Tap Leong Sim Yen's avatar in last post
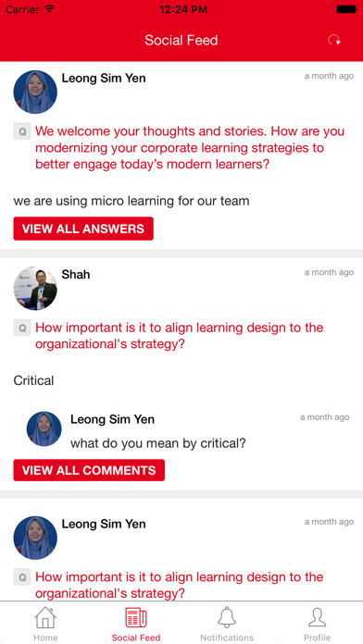This screenshot has height=644, width=363. [x=35, y=538]
